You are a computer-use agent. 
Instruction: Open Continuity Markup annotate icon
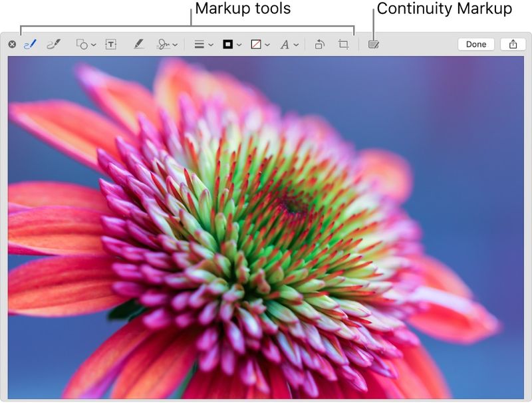click(374, 45)
